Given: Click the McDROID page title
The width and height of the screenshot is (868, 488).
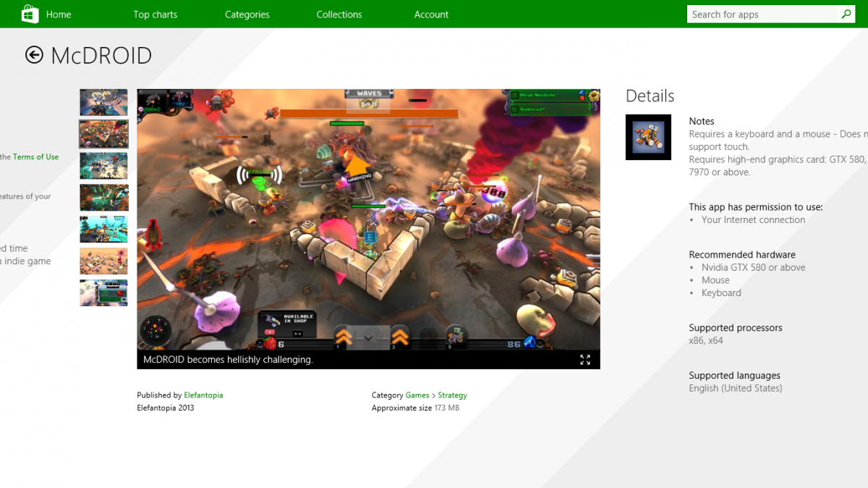Looking at the screenshot, I should tap(101, 56).
